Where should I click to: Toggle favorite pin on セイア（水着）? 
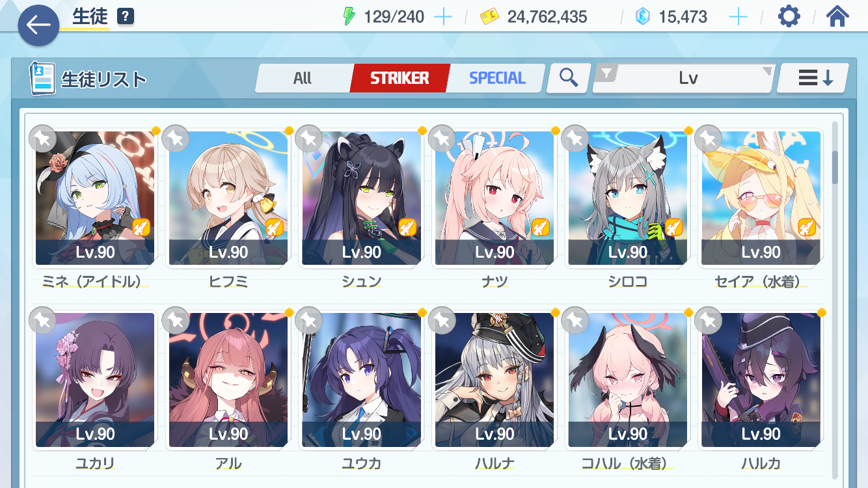709,139
